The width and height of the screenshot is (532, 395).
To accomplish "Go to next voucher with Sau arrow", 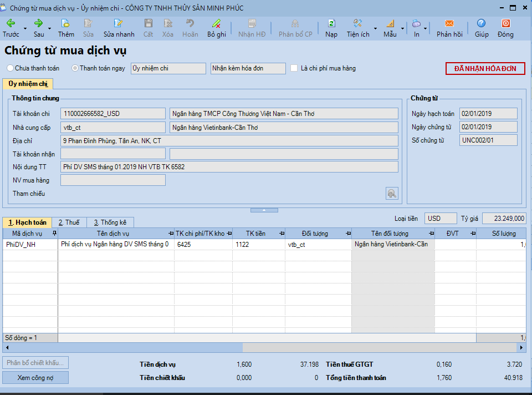I will click(38, 23).
